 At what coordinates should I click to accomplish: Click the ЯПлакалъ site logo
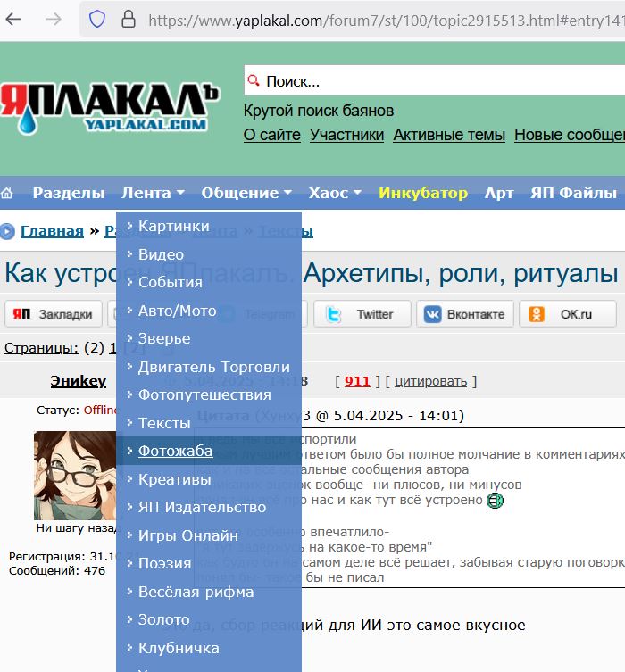pos(110,108)
